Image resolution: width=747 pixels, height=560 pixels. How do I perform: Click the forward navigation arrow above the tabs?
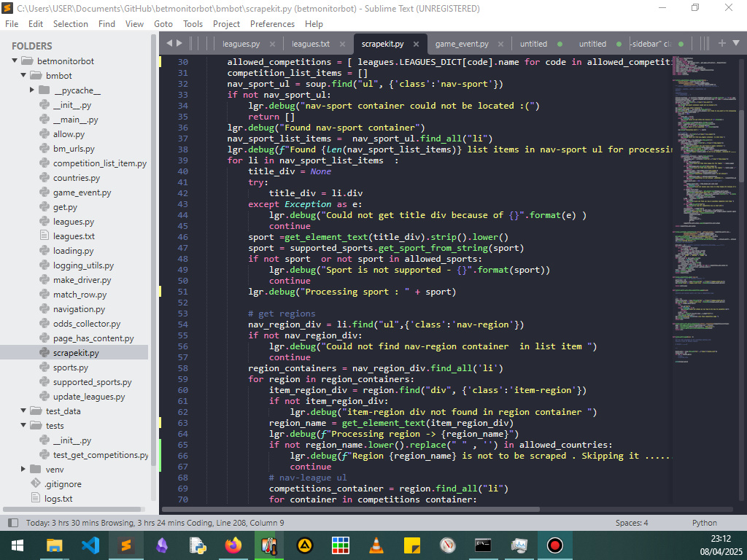(x=180, y=43)
